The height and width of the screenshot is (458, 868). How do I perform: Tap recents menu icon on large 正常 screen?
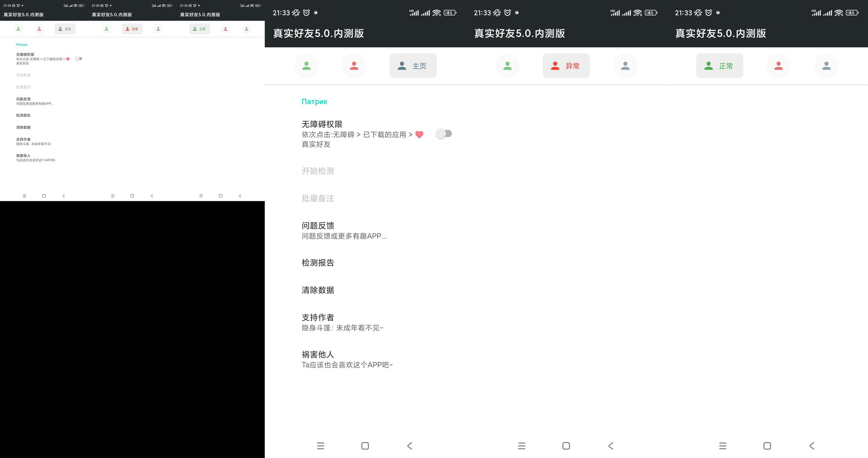click(x=723, y=446)
